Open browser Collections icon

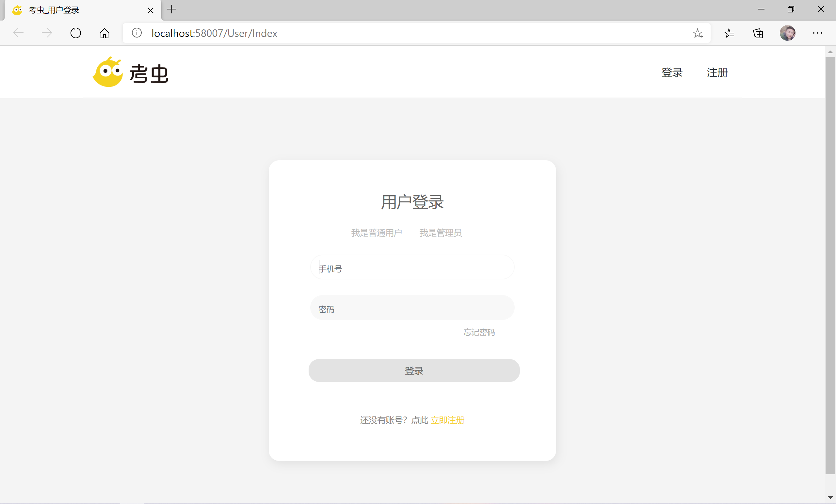coord(758,33)
